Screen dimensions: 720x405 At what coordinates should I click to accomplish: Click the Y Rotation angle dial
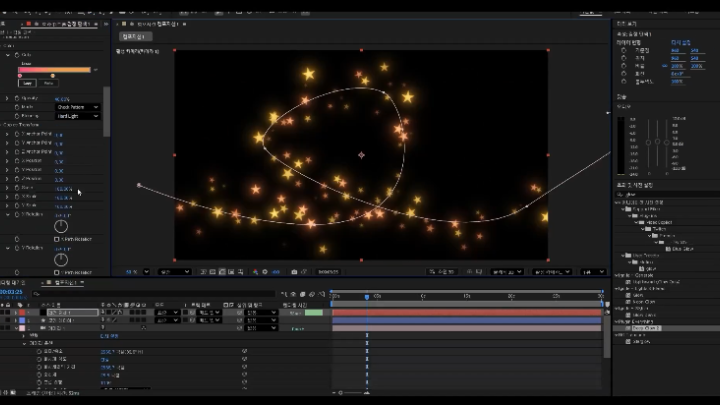pos(61,260)
